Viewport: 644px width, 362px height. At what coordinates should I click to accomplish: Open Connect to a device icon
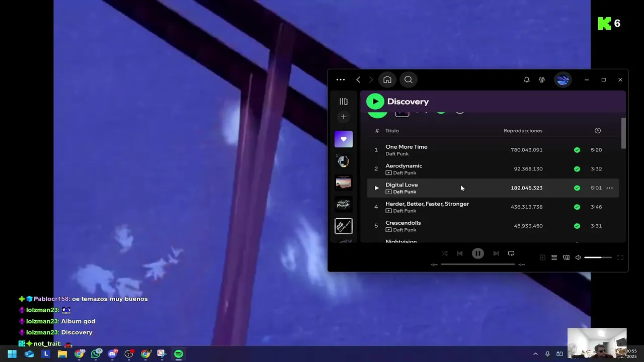[566, 257]
